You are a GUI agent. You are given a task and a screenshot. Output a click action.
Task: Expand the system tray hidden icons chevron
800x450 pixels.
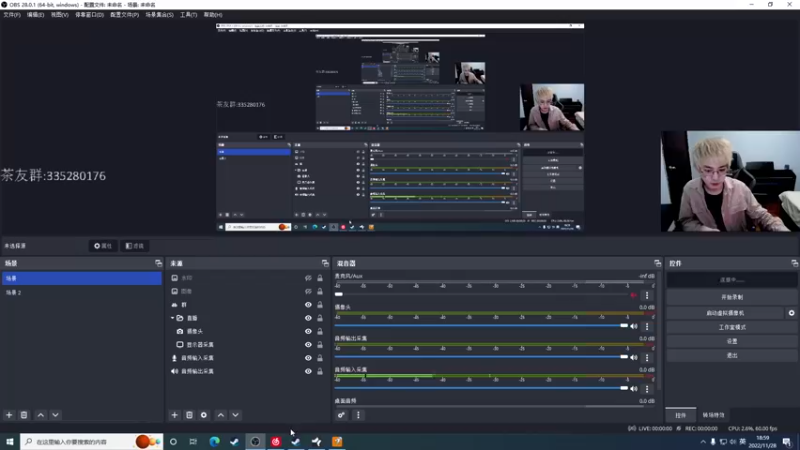(703, 441)
